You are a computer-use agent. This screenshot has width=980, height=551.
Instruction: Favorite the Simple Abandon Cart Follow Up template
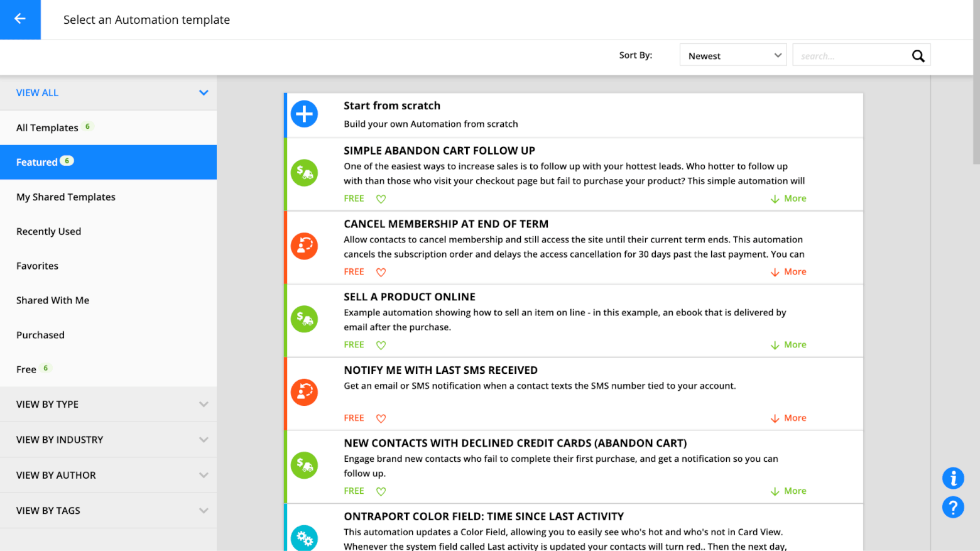click(381, 198)
